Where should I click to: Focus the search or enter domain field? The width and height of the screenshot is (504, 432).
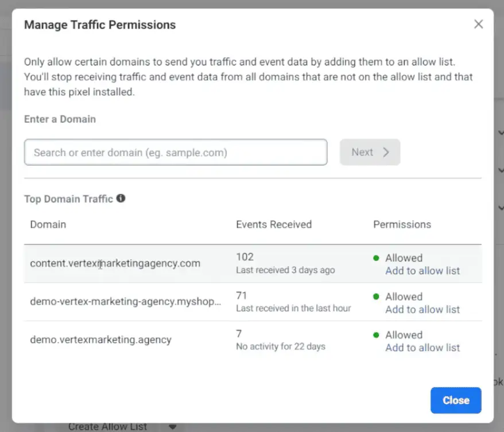176,153
